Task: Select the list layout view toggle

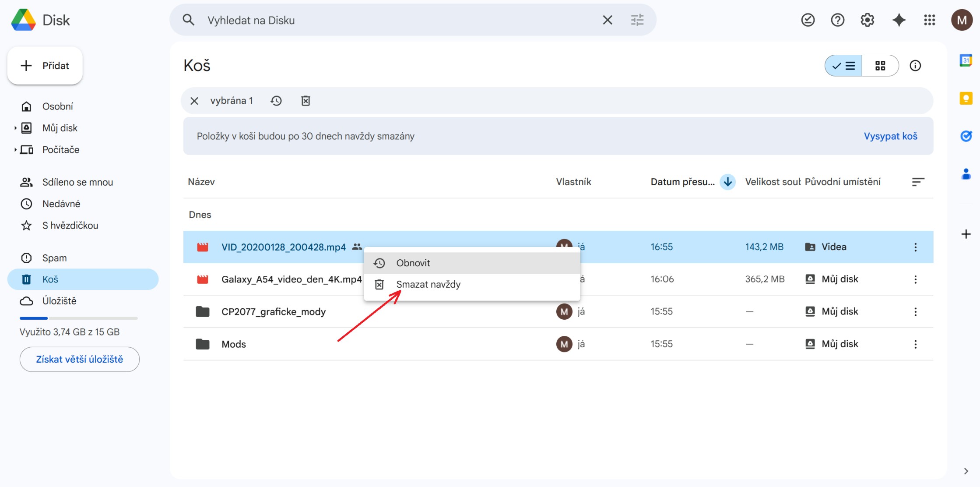Action: point(843,66)
